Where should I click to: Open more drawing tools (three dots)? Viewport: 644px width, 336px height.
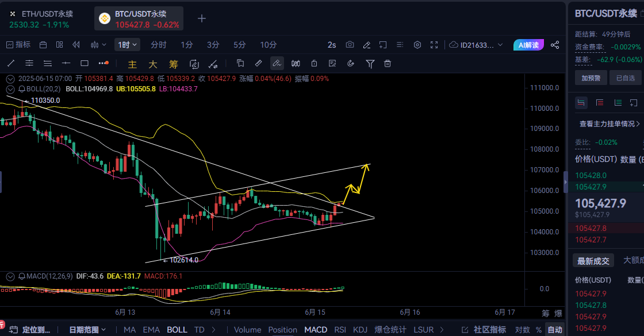point(103,63)
